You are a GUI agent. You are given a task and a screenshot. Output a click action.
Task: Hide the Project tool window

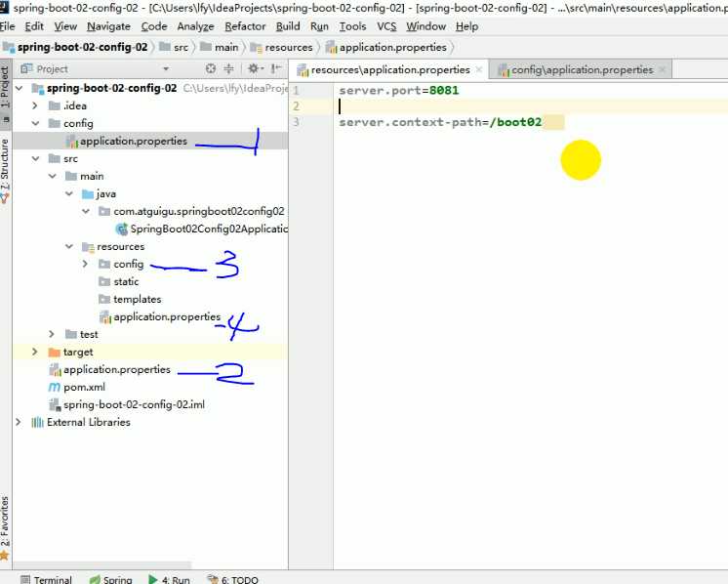coord(276,68)
